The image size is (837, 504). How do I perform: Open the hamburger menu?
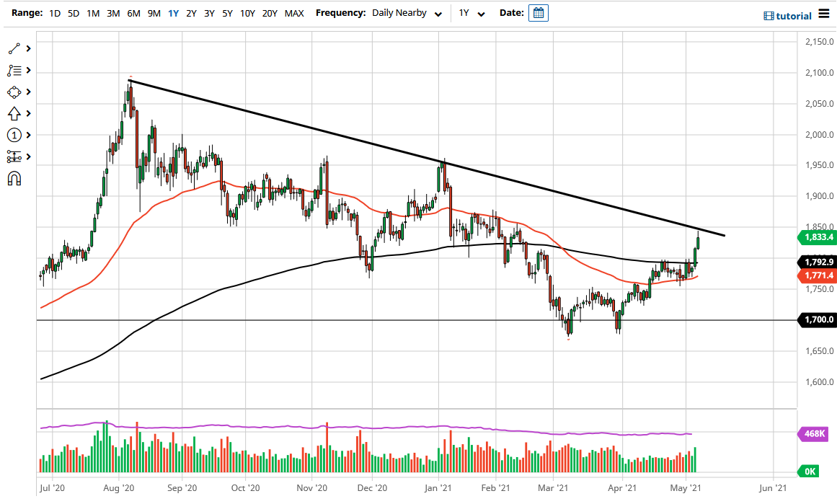pos(824,14)
